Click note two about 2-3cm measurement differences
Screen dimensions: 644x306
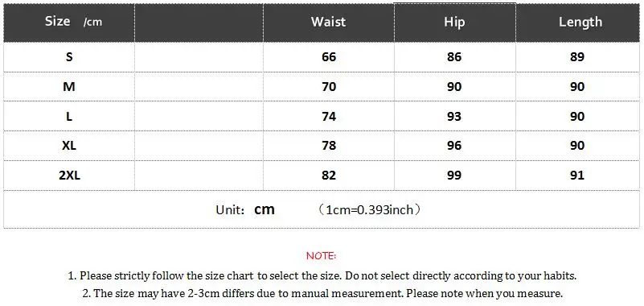tap(322, 294)
